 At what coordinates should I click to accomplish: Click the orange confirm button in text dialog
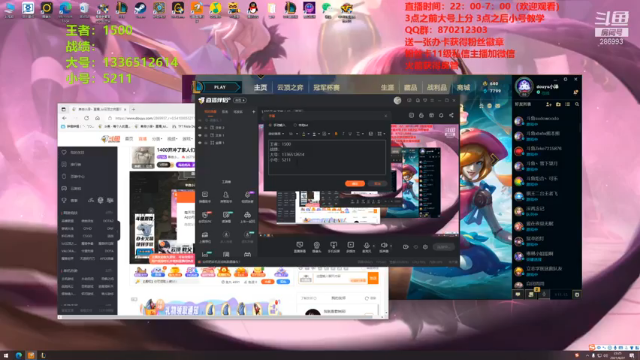tap(355, 184)
